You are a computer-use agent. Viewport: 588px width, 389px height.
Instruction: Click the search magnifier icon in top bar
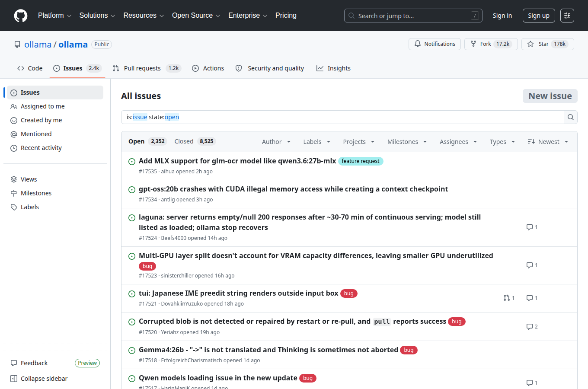[352, 16]
